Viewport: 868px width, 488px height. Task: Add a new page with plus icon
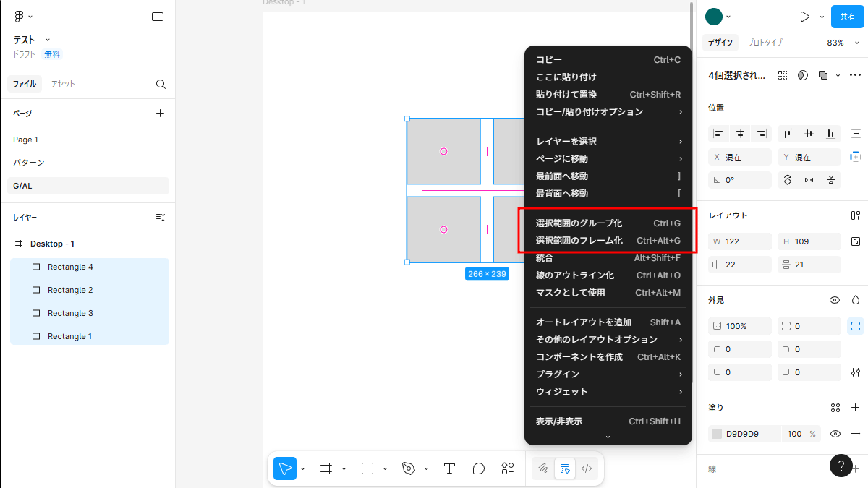[x=161, y=113]
